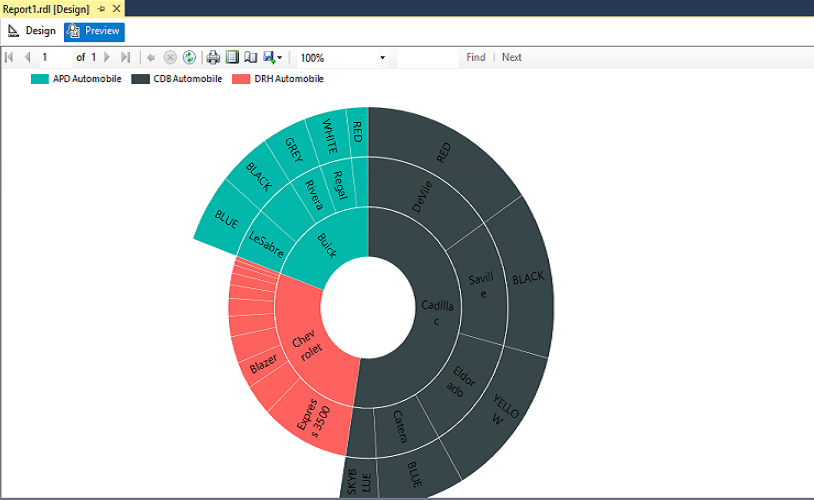Click the export save icon

click(269, 57)
